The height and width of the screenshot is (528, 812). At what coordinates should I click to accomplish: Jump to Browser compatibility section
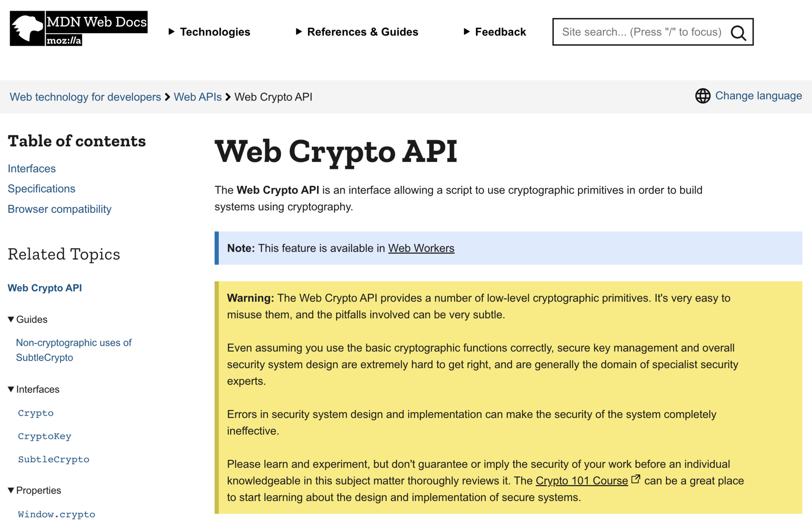pyautogui.click(x=59, y=209)
